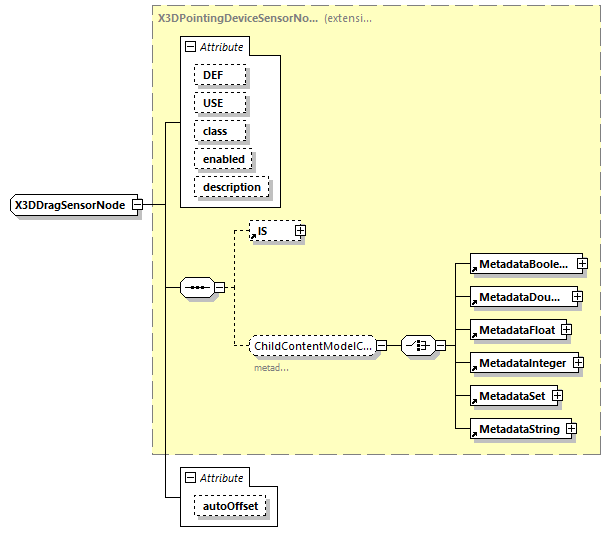Expand the MetadataFloat element

tap(565, 329)
